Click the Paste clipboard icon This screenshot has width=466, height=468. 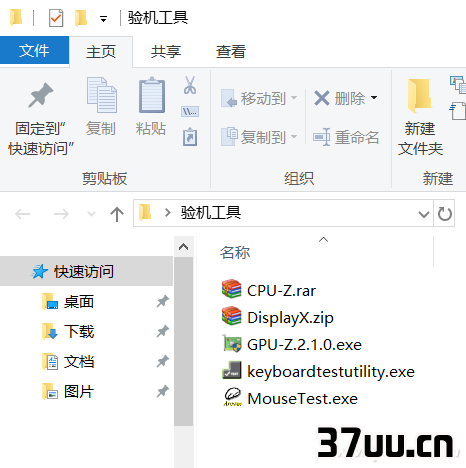[x=152, y=95]
